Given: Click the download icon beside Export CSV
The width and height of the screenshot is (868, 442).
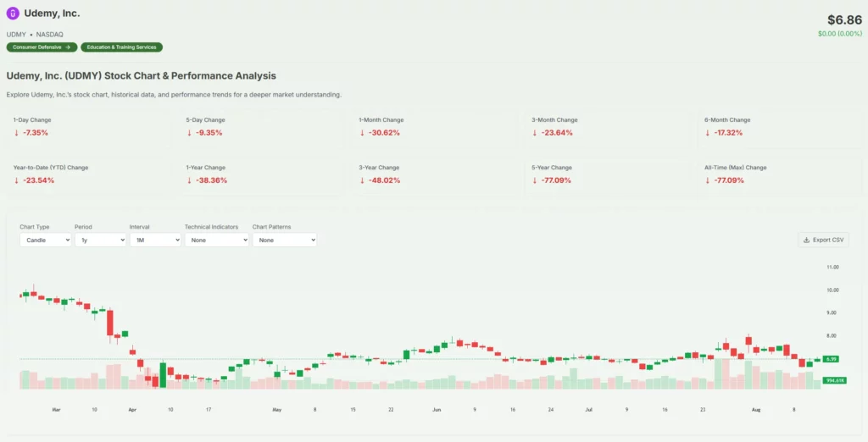Looking at the screenshot, I should coord(806,240).
